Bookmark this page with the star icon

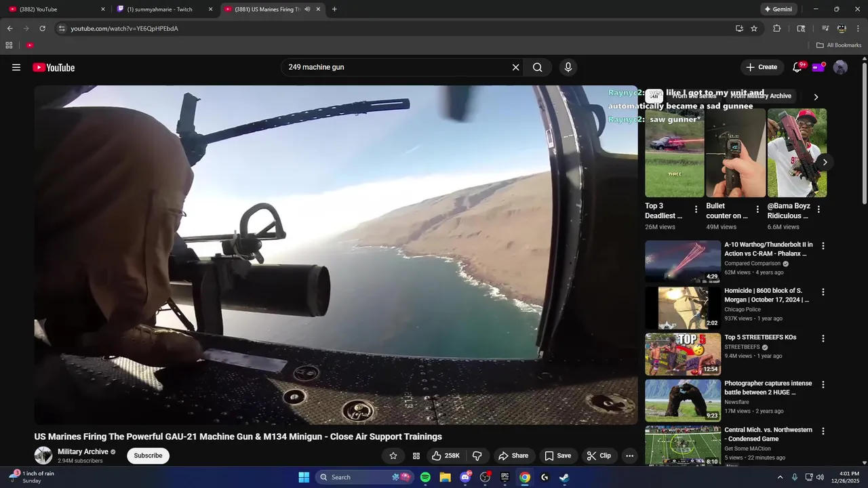pos(754,28)
